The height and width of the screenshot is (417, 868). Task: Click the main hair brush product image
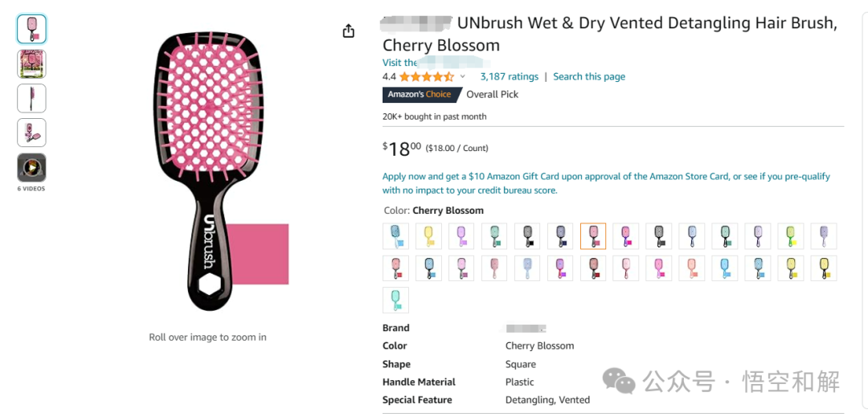click(x=207, y=170)
